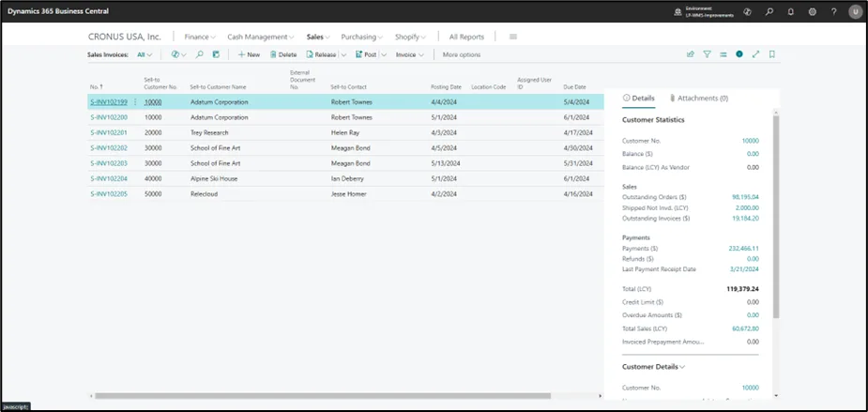This screenshot has width=868, height=412.
Task: Open invoice S-INV102205
Action: [109, 194]
